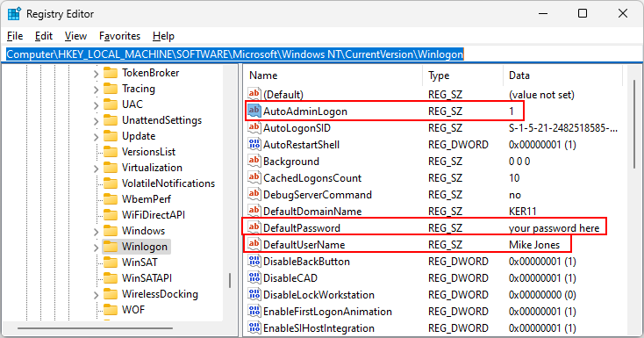This screenshot has width=644, height=338.
Task: Click the WbemPerf folder icon
Action: (x=111, y=199)
